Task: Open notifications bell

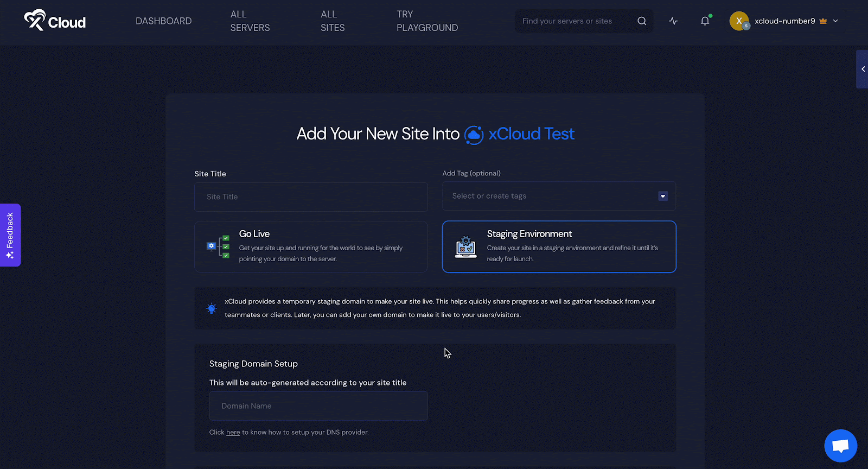Action: (x=705, y=21)
